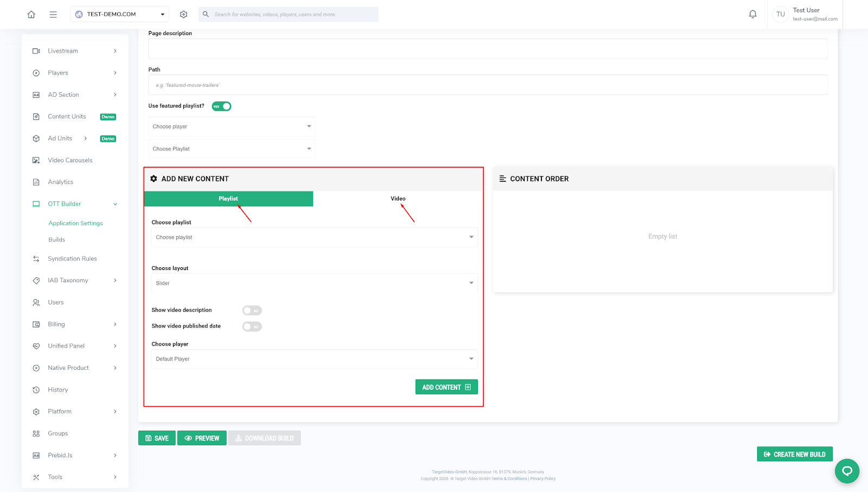This screenshot has height=492, width=868.
Task: Click into the Path input field
Action: (487, 85)
